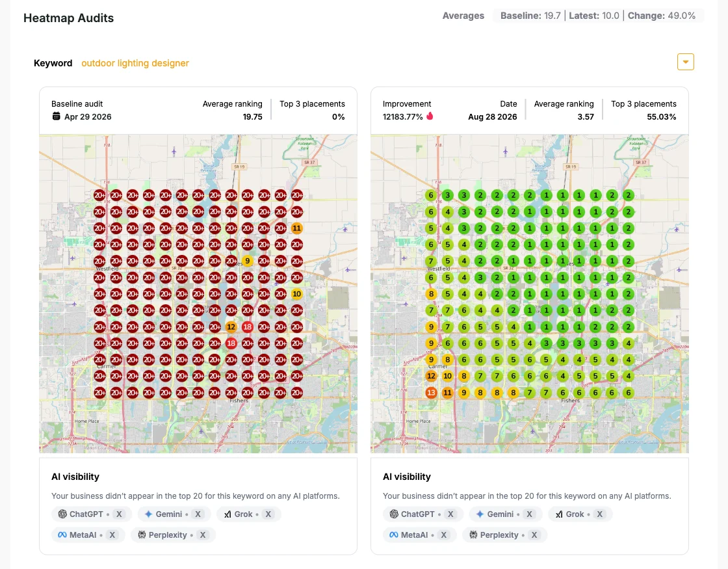The width and height of the screenshot is (728, 569).
Task: Click the ChatGPT chip in baseline AI visibility
Action: pos(92,514)
